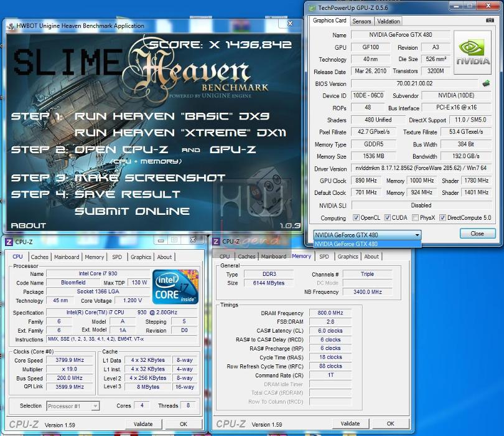Click Validate in right CPU-Z window
The height and width of the screenshot is (436, 504).
pos(350,424)
